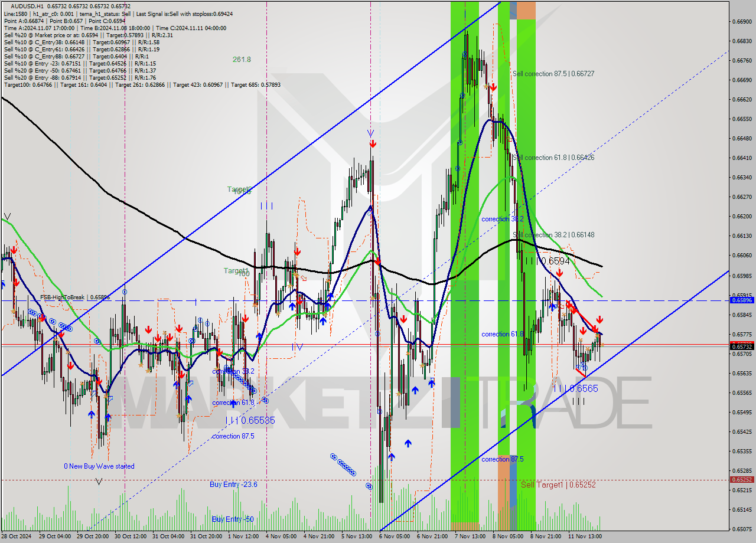Select the 'Sell Target1 | 0.65252' label
The width and height of the screenshot is (756, 543).
click(x=558, y=485)
